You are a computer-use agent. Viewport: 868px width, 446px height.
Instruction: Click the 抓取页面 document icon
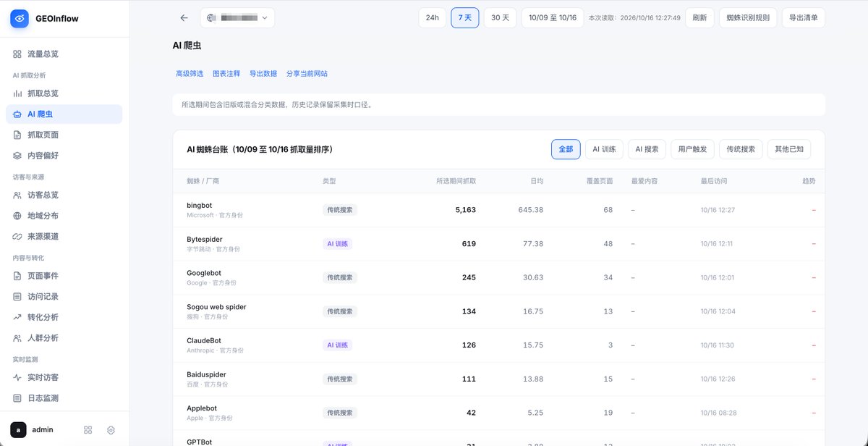tap(17, 135)
